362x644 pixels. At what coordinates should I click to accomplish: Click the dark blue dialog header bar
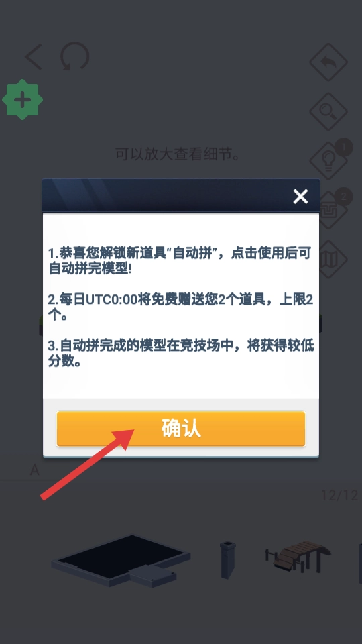click(181, 195)
